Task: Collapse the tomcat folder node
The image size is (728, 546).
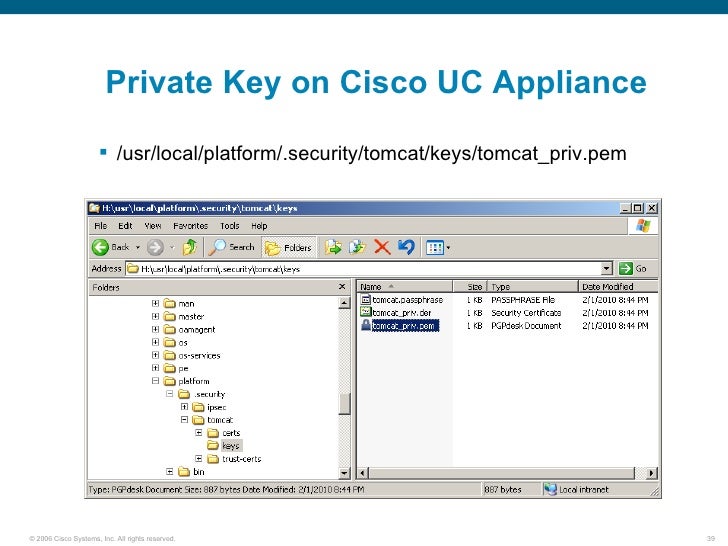Action: pyautogui.click(x=184, y=420)
